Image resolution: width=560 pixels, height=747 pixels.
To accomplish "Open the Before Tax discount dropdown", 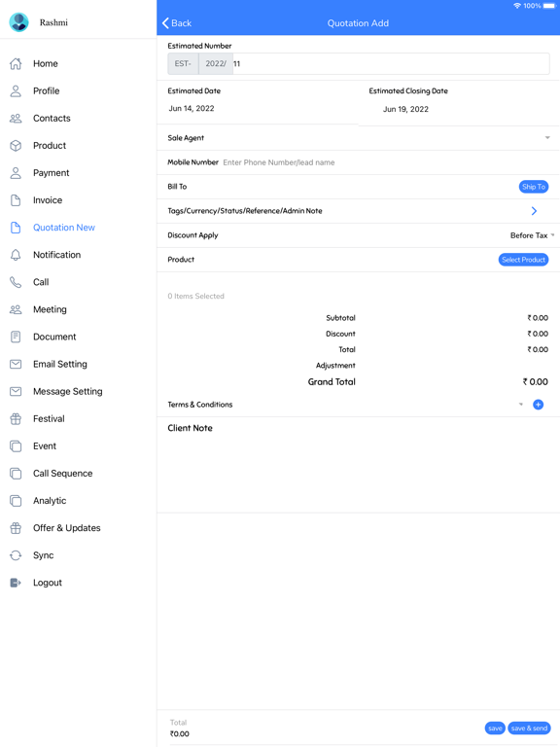I will [532, 235].
